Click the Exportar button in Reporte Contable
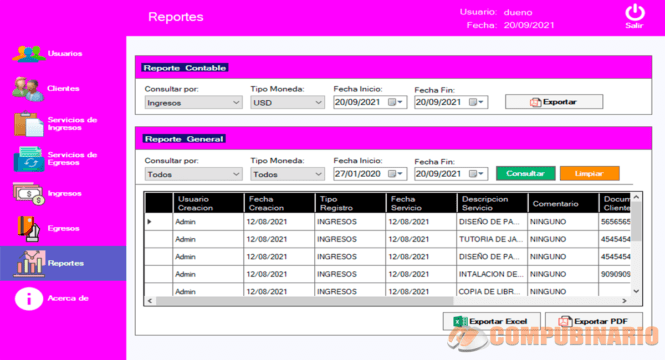 click(x=554, y=102)
